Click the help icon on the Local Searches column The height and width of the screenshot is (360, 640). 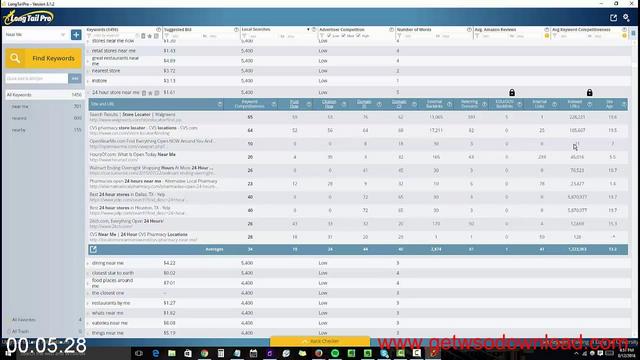click(x=314, y=30)
